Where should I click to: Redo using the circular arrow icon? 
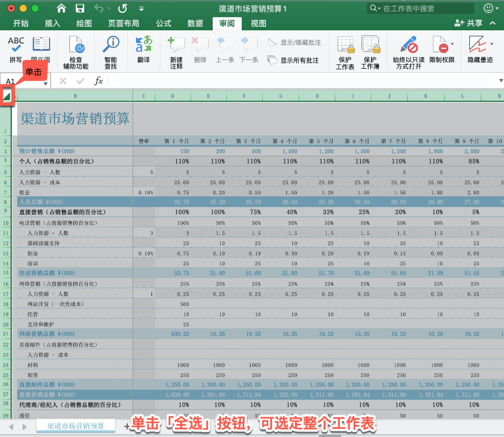(122, 8)
